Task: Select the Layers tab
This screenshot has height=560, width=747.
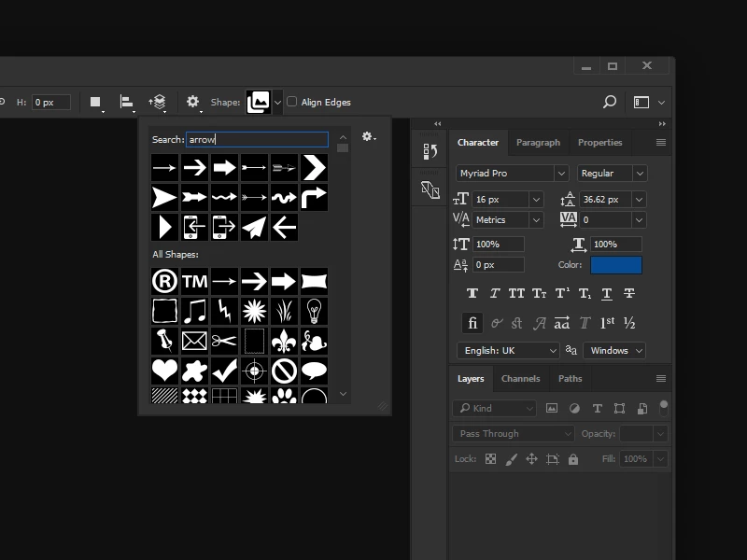Action: [x=471, y=379]
